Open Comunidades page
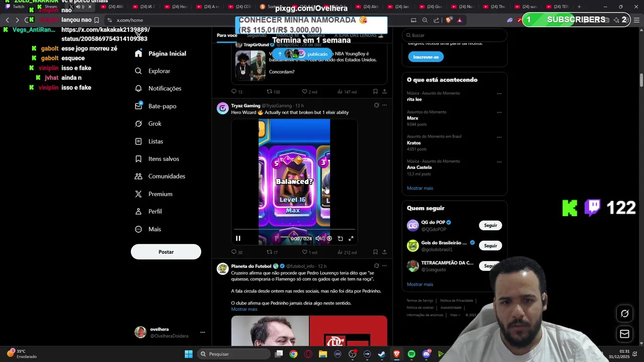 click(x=160, y=176)
